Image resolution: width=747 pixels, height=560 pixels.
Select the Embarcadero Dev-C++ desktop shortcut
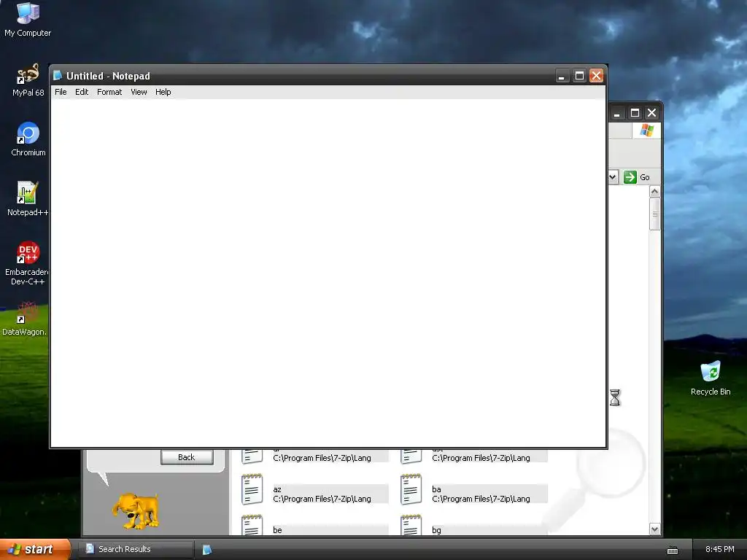(26, 262)
